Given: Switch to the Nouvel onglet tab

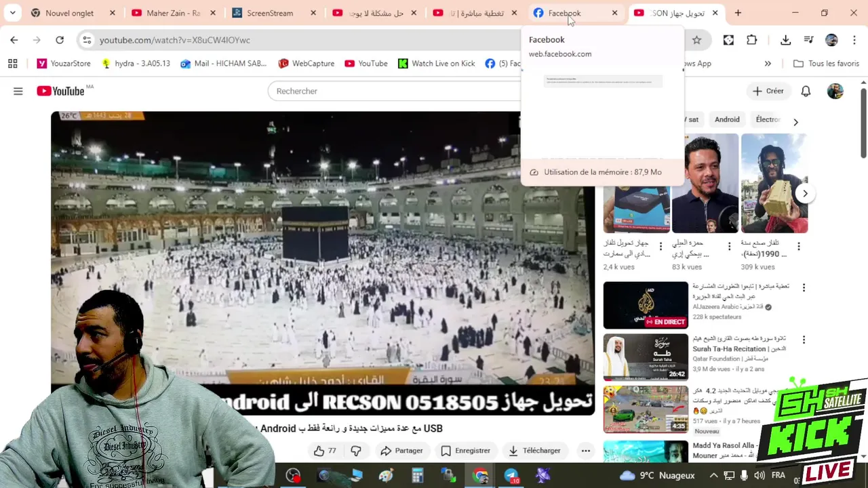Looking at the screenshot, I should click(x=73, y=13).
